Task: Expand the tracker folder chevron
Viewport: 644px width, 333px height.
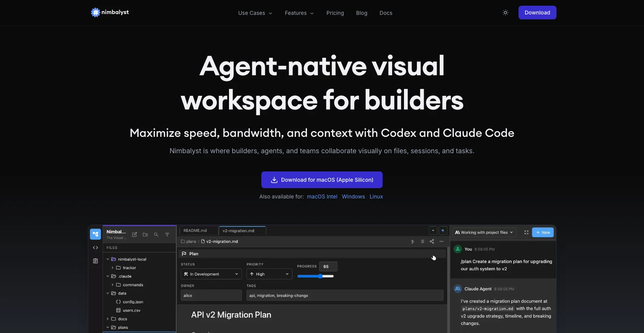Action: coord(113,268)
